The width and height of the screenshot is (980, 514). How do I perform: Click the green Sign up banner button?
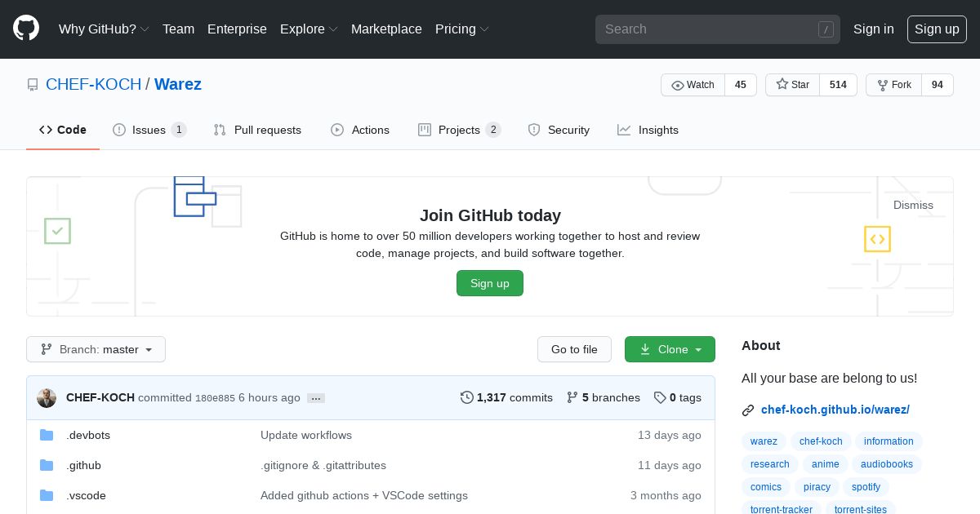click(x=490, y=283)
